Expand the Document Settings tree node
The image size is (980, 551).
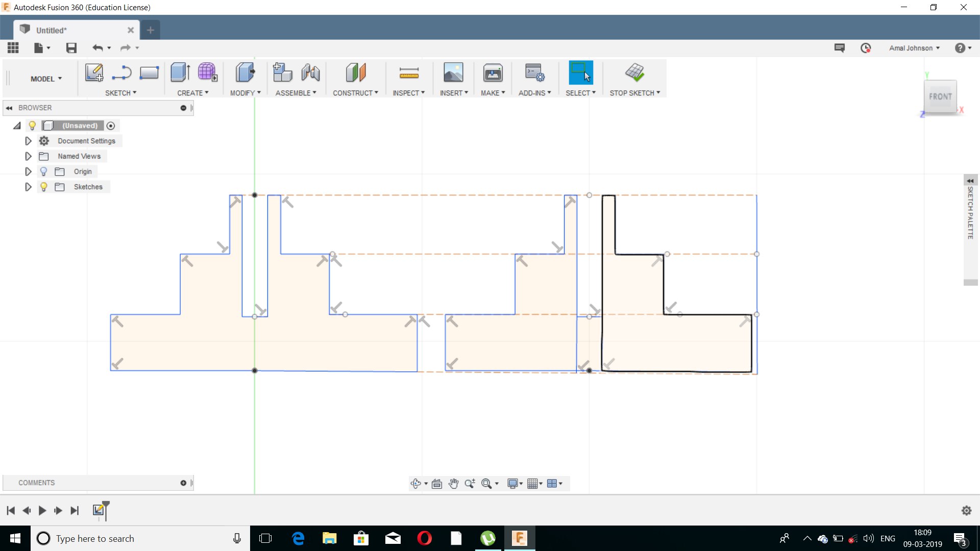point(29,141)
